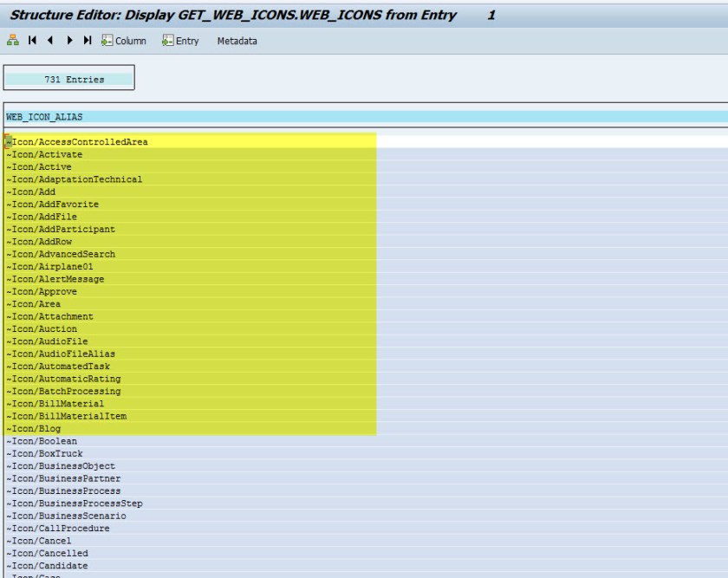Select row ~Icon/AddFile
Screen dimensions: 728x578
(x=366, y=217)
